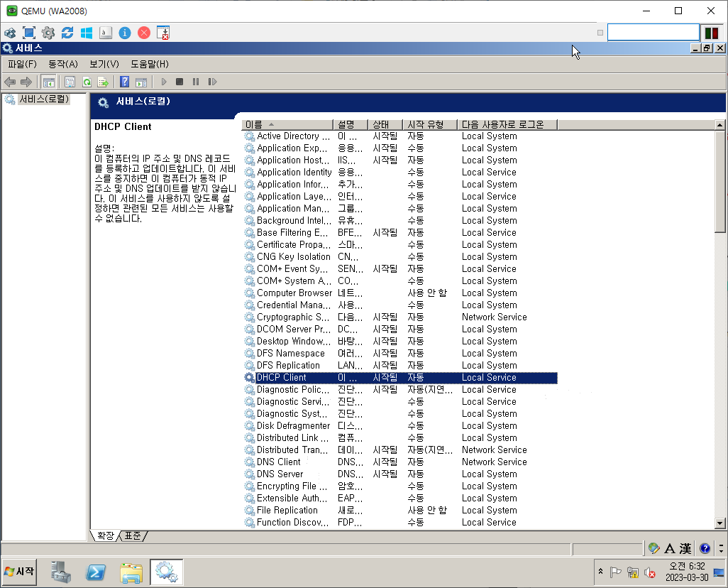Image resolution: width=728 pixels, height=588 pixels.
Task: Click the Back arrow in Services toolbar
Action: (x=10, y=82)
